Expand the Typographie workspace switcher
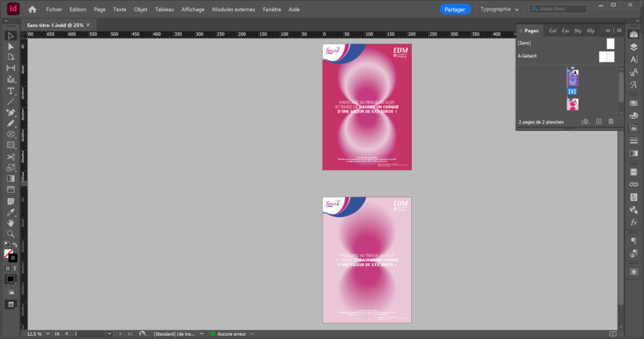Screen dimensions: 644x339 point(500,9)
